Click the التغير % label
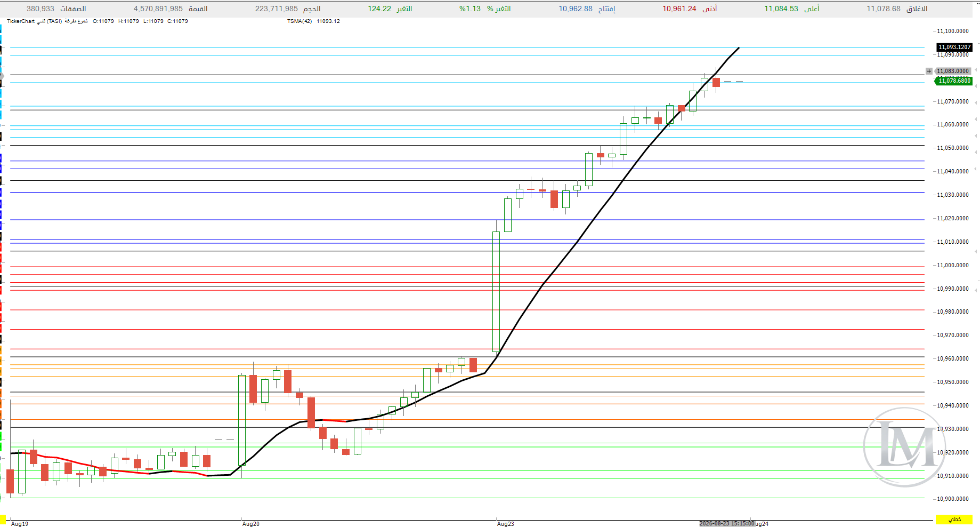The image size is (980, 527). (x=499, y=9)
